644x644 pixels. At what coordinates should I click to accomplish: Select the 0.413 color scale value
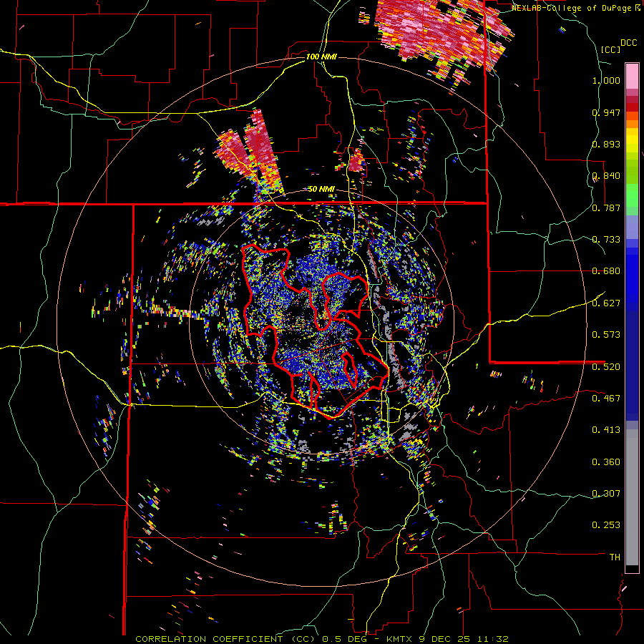pyautogui.click(x=606, y=430)
